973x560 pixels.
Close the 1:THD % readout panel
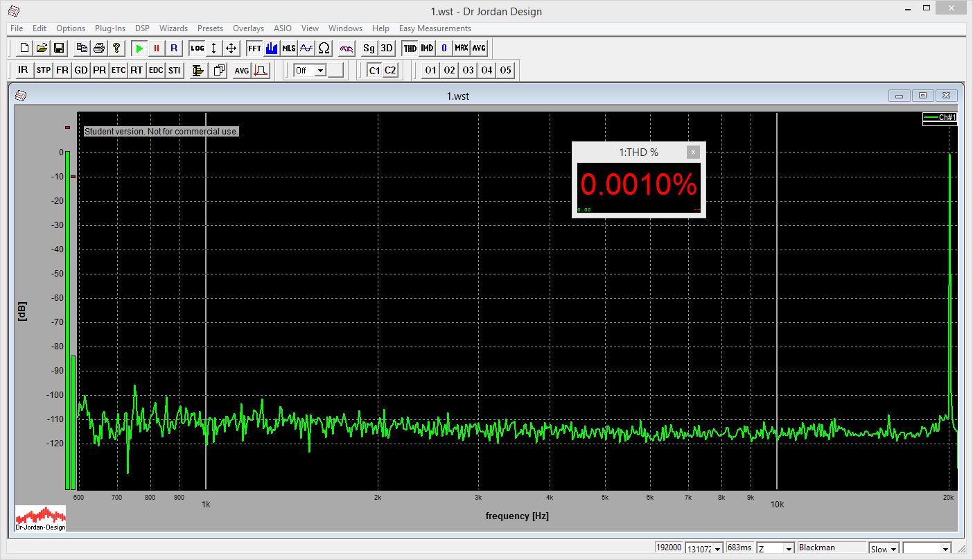pyautogui.click(x=693, y=152)
